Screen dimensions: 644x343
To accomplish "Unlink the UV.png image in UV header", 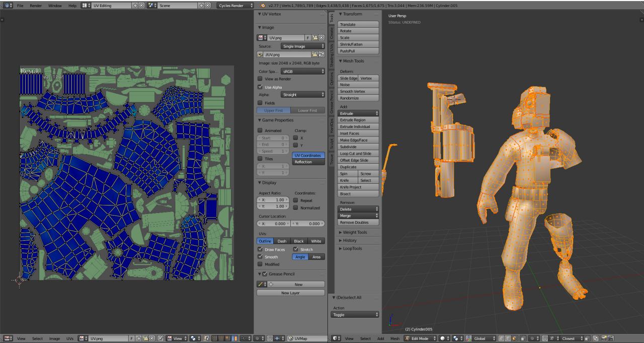I will (x=151, y=338).
